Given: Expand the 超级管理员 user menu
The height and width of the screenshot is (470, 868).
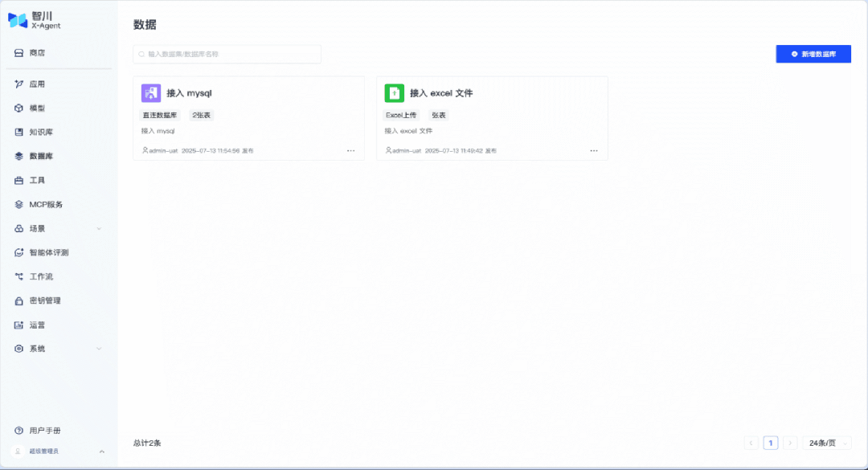Looking at the screenshot, I should click(101, 452).
